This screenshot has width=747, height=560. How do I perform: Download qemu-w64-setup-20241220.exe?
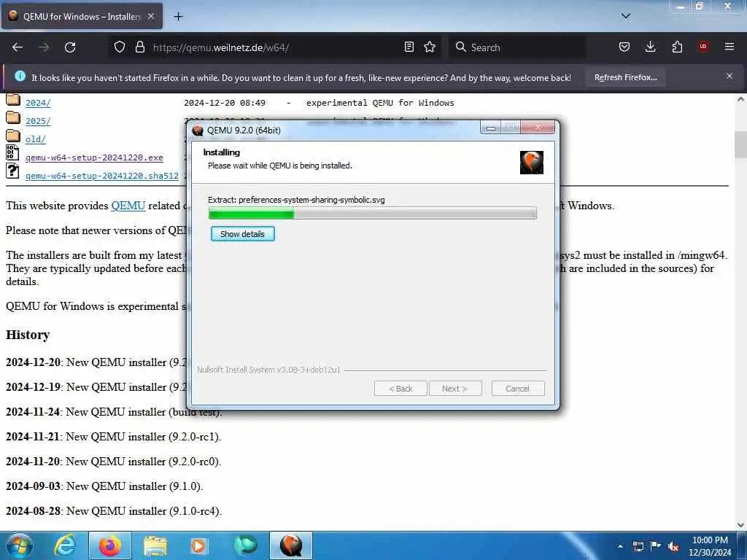coord(94,157)
